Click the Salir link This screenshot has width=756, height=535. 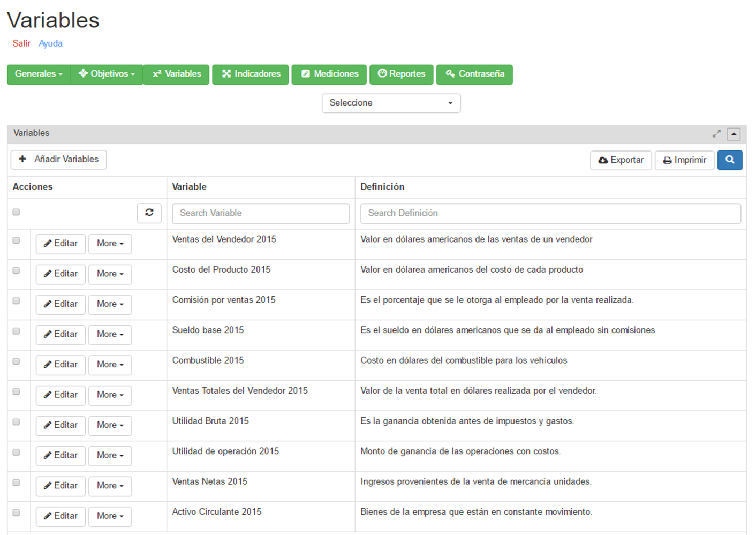(x=21, y=43)
